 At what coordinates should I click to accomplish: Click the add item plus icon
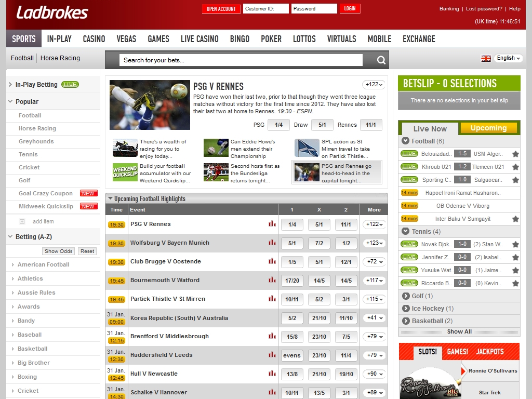(22, 221)
